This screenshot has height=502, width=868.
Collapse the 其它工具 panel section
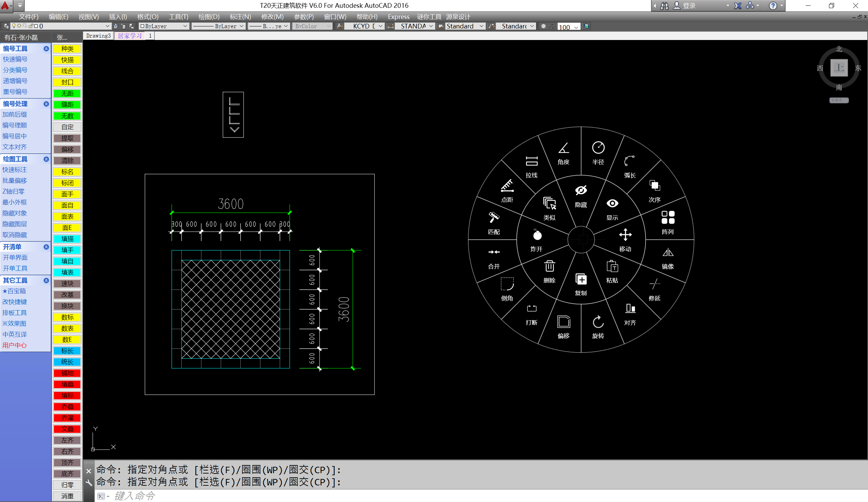point(46,281)
